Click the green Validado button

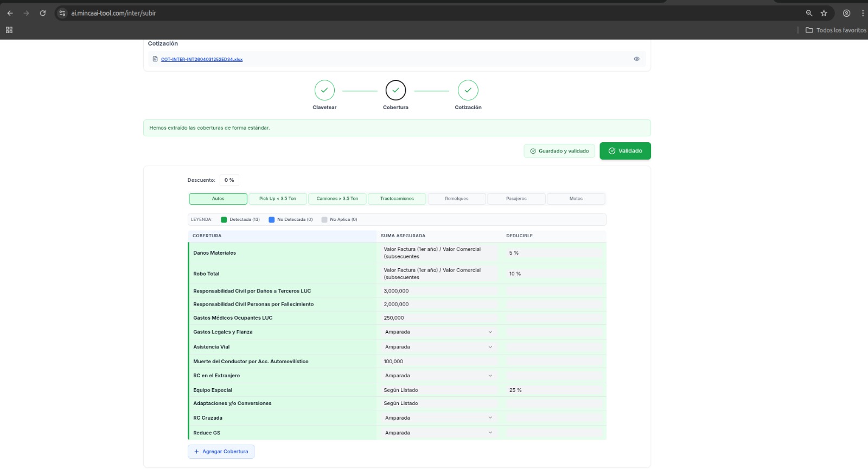(x=625, y=151)
